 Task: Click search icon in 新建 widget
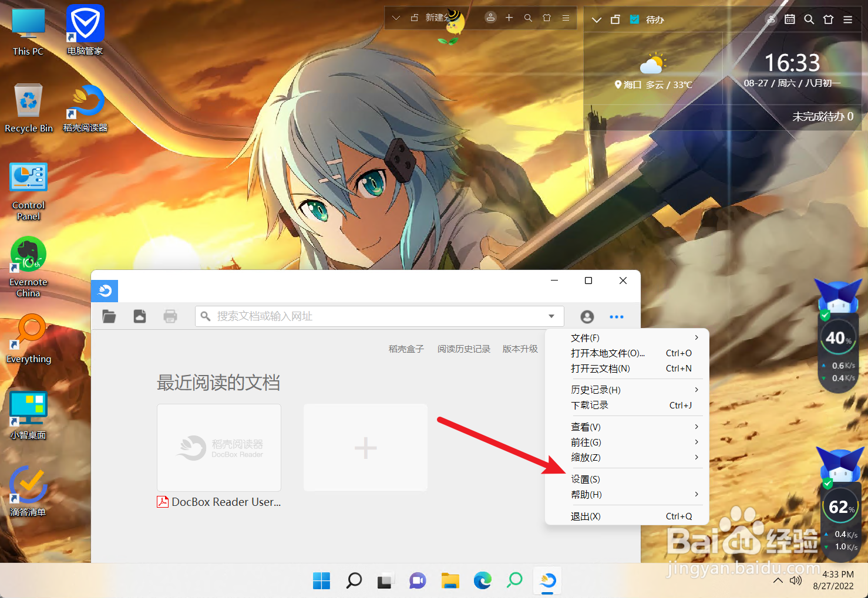click(528, 18)
